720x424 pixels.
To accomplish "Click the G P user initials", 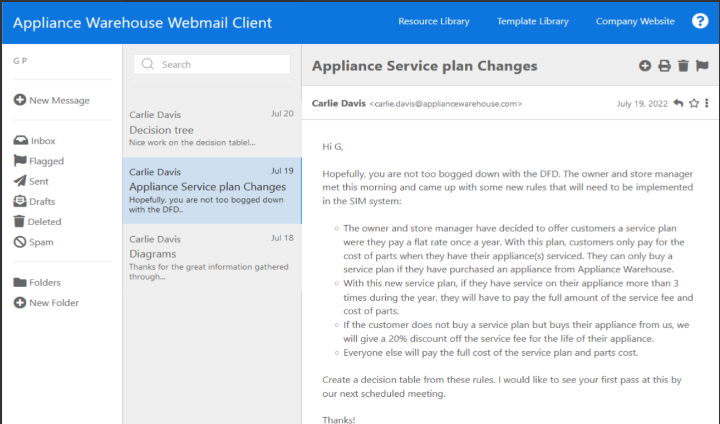I will (20, 61).
